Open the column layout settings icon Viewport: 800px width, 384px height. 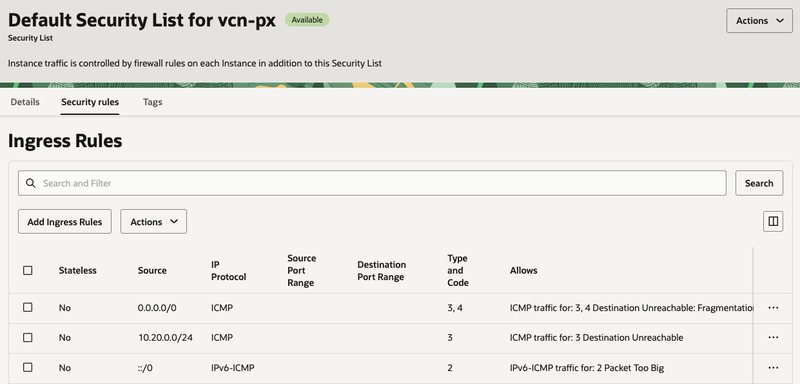(773, 221)
